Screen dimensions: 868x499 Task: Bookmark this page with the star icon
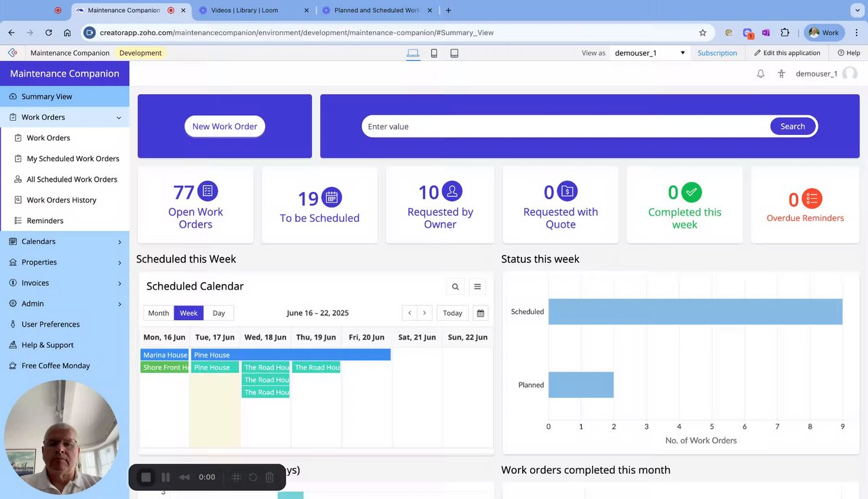703,33
